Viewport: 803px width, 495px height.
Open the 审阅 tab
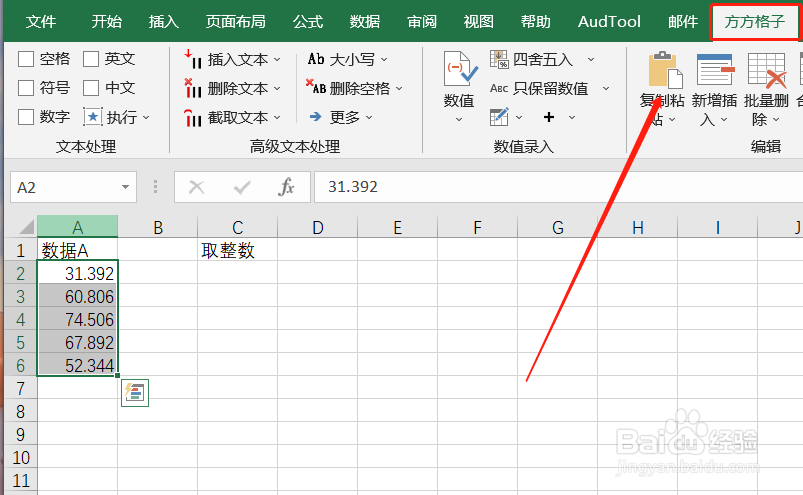point(422,21)
